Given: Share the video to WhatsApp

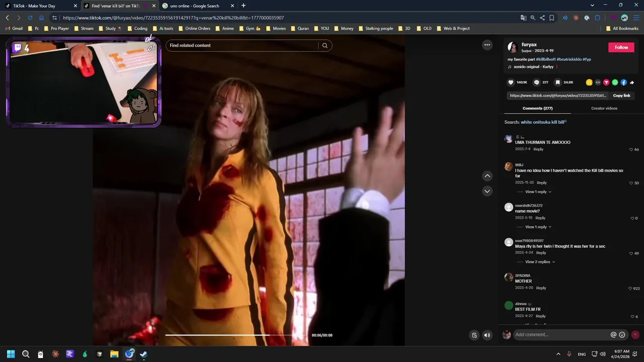Looking at the screenshot, I should coord(615,82).
